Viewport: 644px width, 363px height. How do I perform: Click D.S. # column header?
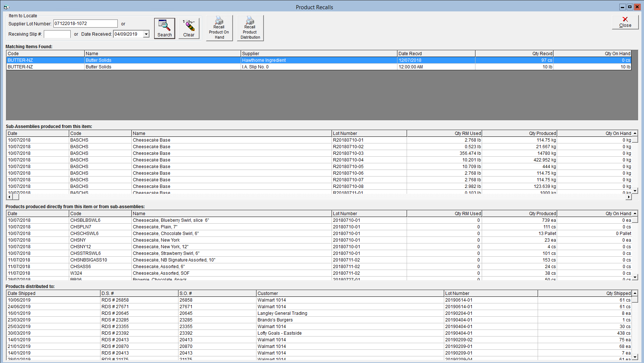click(139, 293)
